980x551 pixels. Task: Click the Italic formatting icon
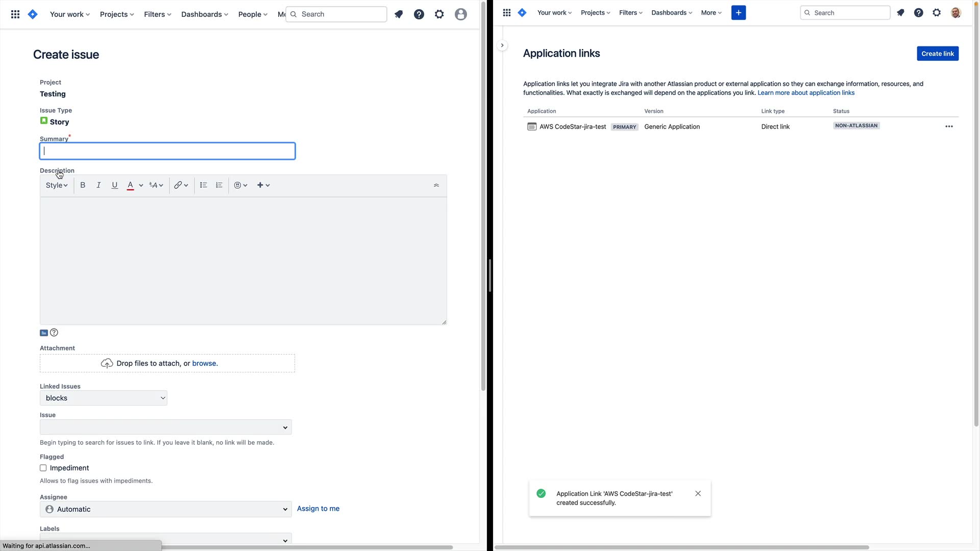pyautogui.click(x=99, y=185)
